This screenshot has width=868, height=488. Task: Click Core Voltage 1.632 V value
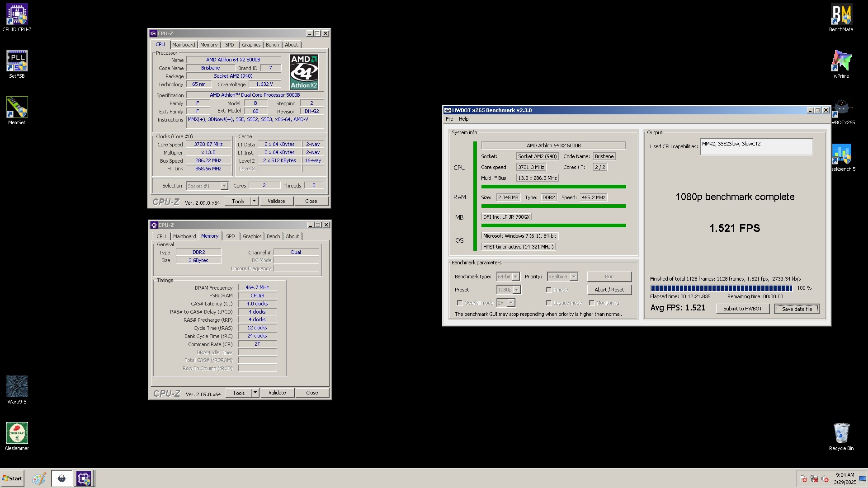point(264,84)
